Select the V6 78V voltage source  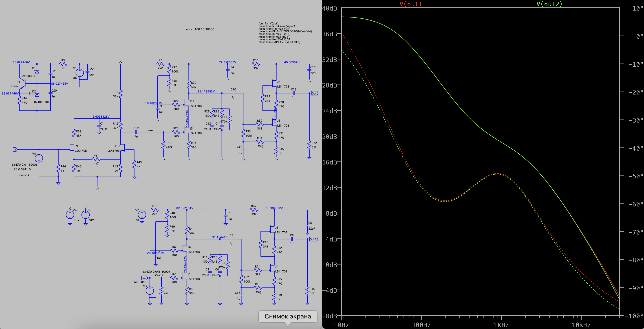pos(86,214)
